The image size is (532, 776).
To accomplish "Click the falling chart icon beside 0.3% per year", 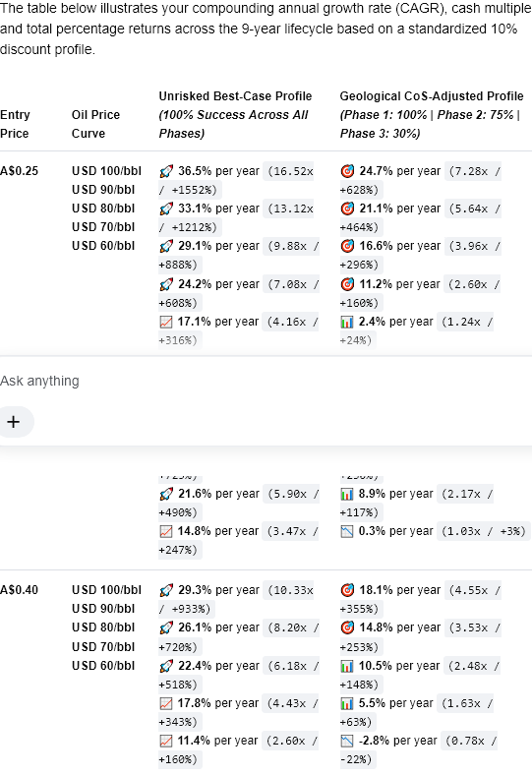I will pos(347,531).
